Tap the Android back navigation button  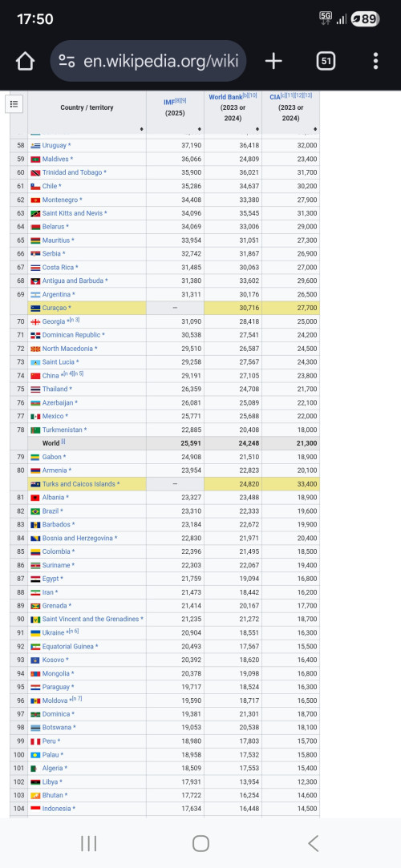[x=313, y=843]
